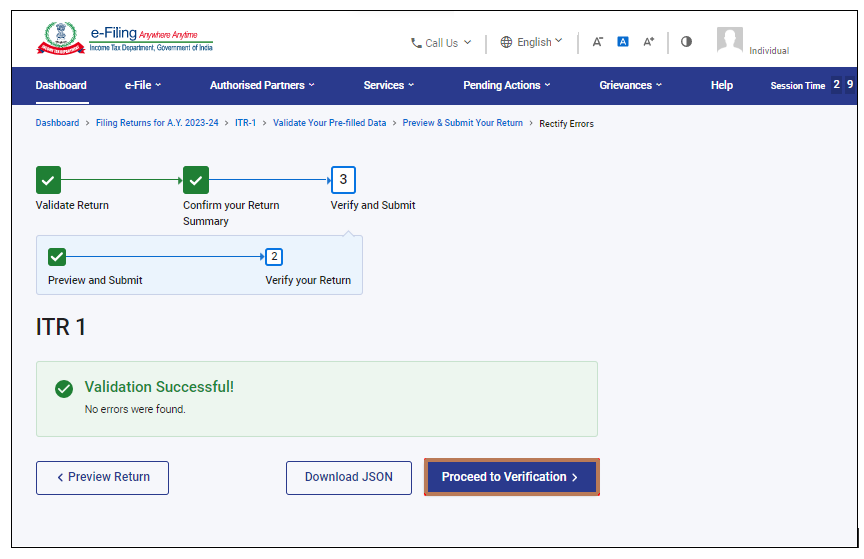Toggle high contrast mode icon

point(686,42)
